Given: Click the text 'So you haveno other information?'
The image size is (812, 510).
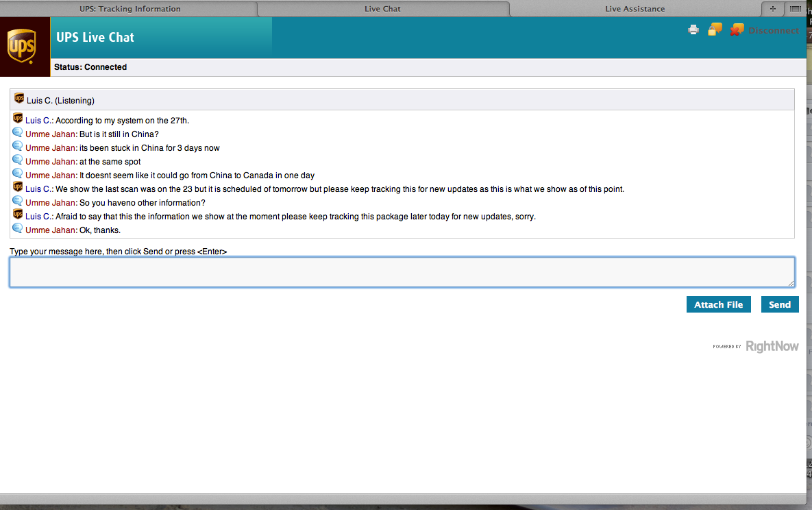Looking at the screenshot, I should tap(143, 203).
